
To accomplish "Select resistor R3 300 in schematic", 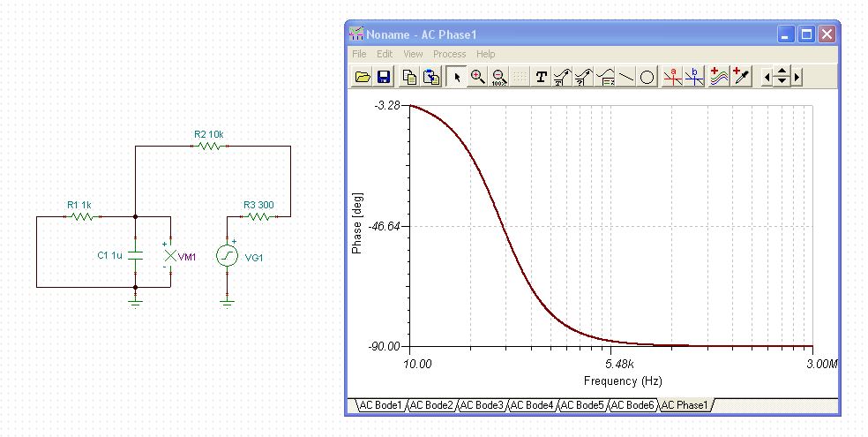I will (x=258, y=216).
